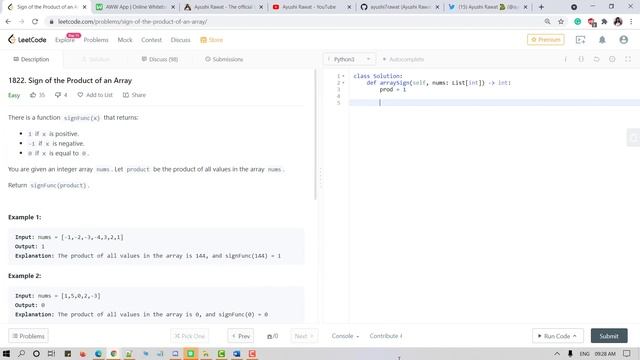Click the Easy difficulty label
640x360 pixels.
pos(14,95)
